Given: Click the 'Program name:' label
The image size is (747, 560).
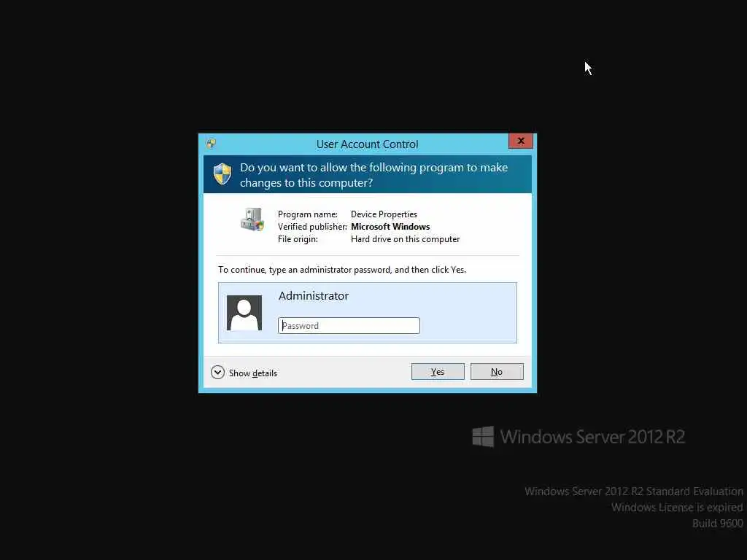Looking at the screenshot, I should (x=308, y=214).
